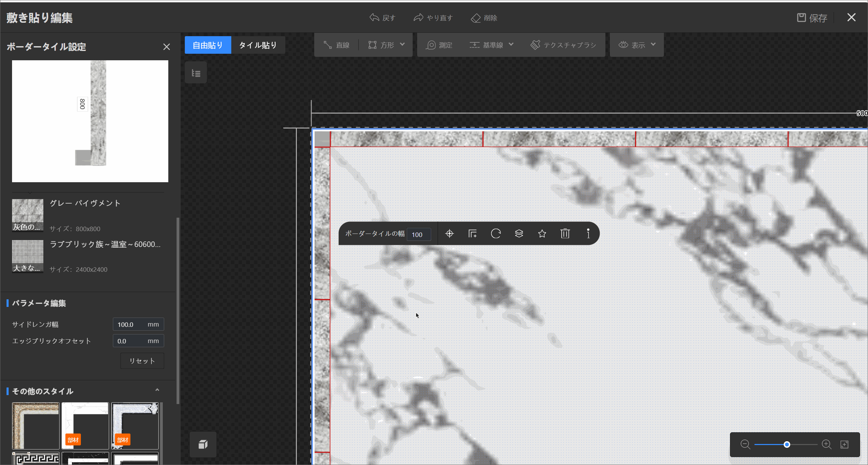Click the ラブブリック族～温室～60600... material name
868x465 pixels.
(105, 244)
